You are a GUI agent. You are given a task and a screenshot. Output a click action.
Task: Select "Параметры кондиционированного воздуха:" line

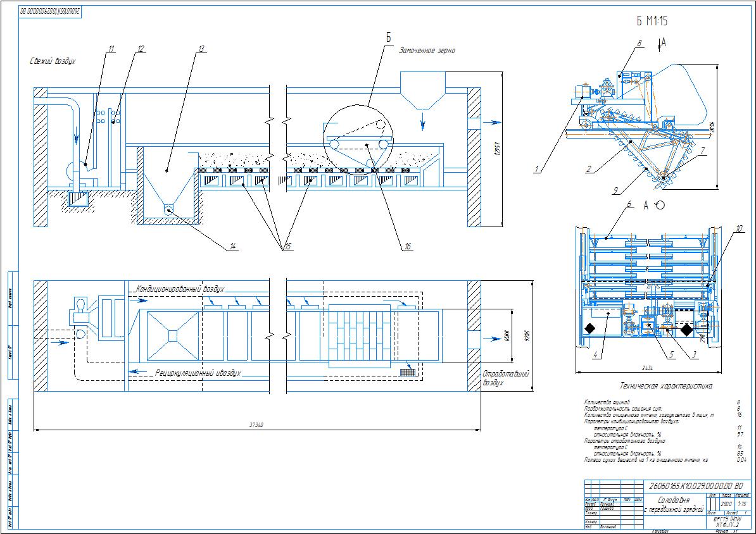click(632, 421)
